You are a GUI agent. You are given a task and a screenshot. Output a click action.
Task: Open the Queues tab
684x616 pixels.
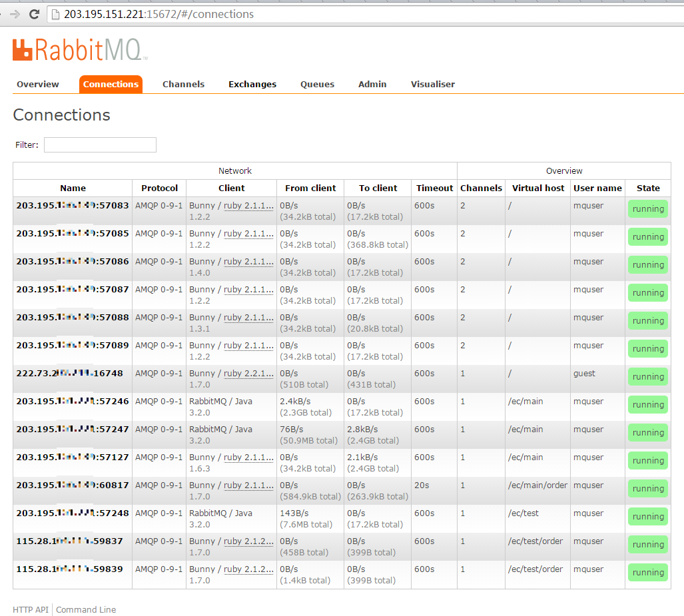pos(317,84)
